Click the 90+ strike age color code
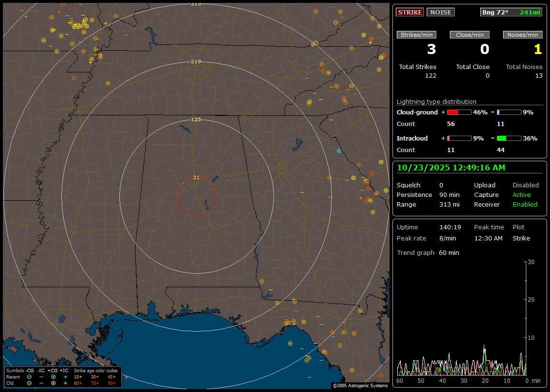The image size is (550, 392). 112,383
